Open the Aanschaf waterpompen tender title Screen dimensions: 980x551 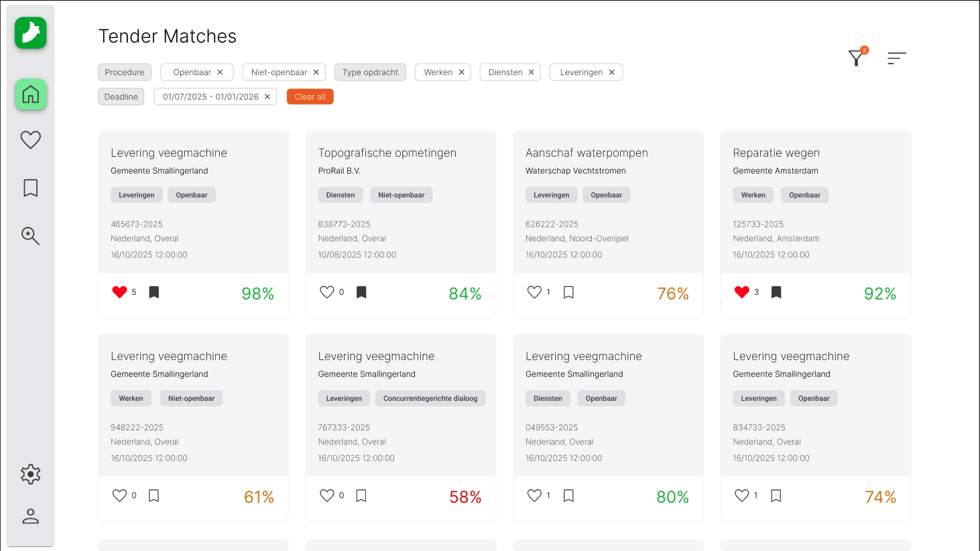[586, 153]
